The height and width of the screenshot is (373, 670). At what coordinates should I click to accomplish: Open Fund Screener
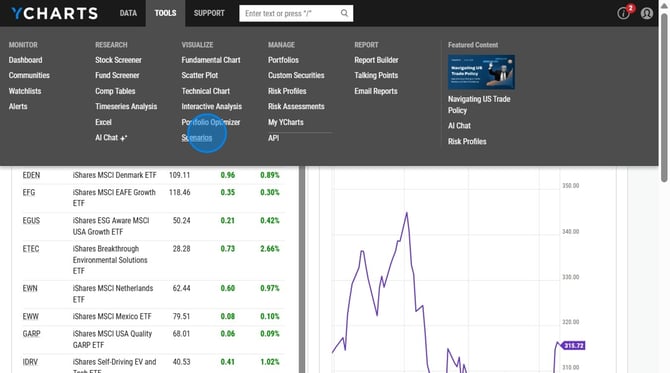(x=117, y=75)
